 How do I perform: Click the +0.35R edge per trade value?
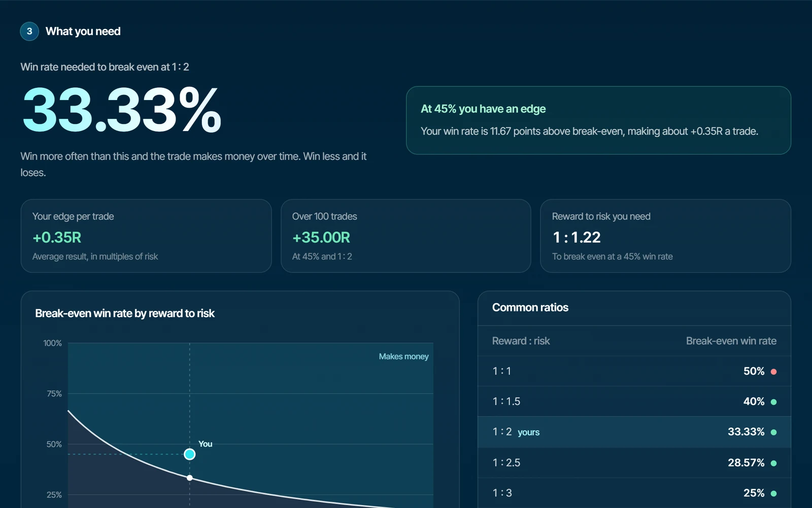point(57,237)
